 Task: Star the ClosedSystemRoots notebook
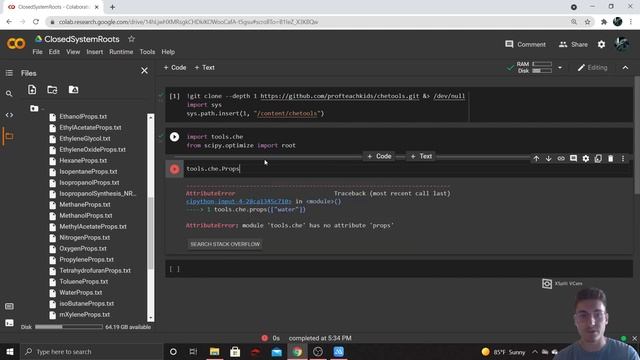[131, 39]
